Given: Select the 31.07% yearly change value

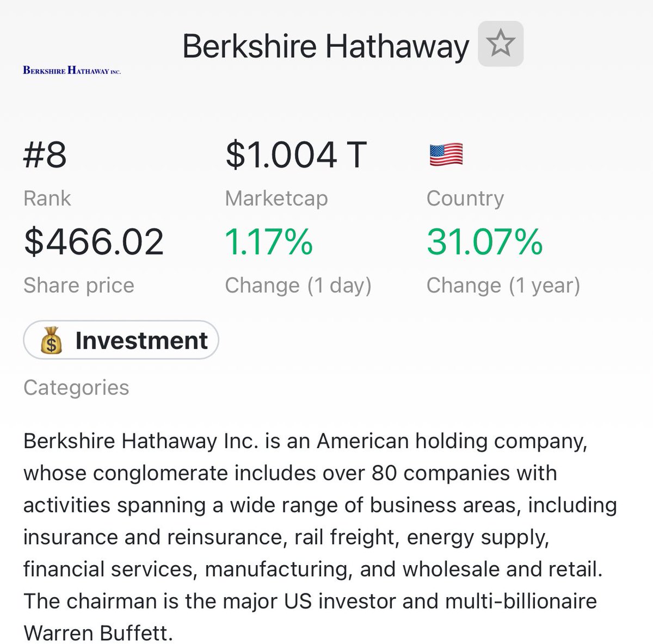Looking at the screenshot, I should 484,242.
